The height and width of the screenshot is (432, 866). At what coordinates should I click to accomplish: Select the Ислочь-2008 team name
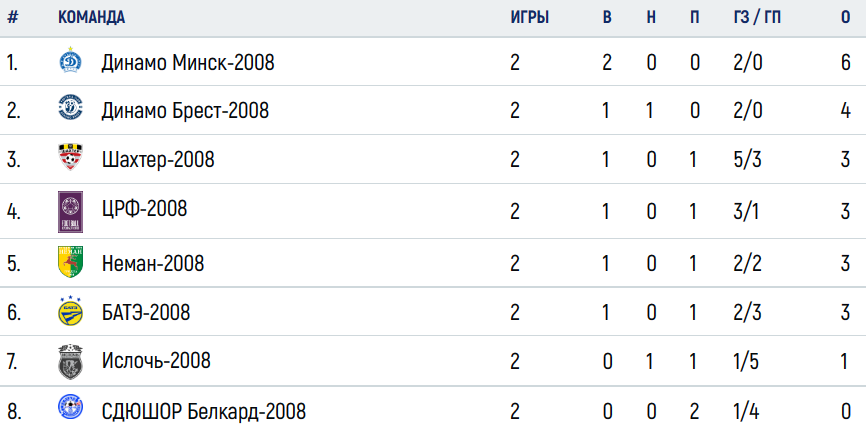pos(156,361)
